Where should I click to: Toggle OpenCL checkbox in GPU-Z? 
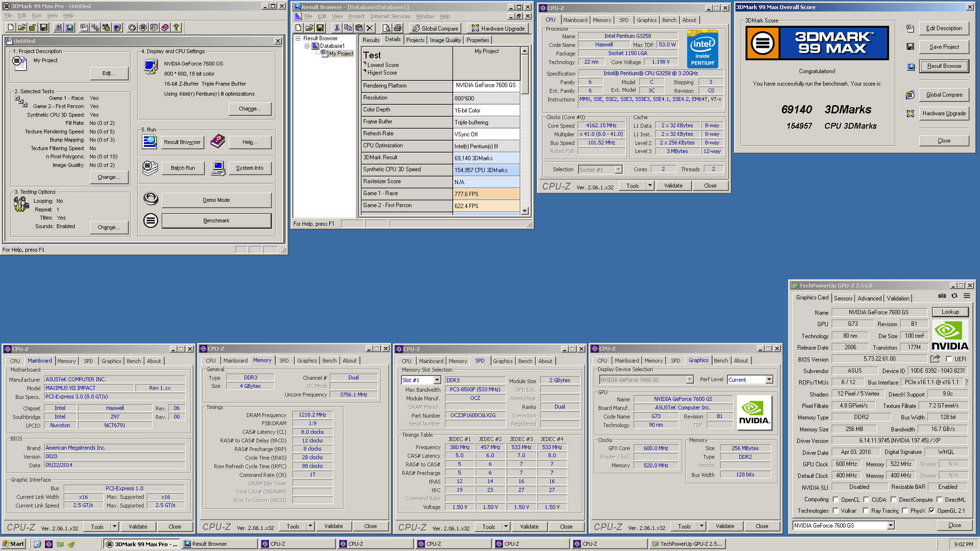[836, 499]
